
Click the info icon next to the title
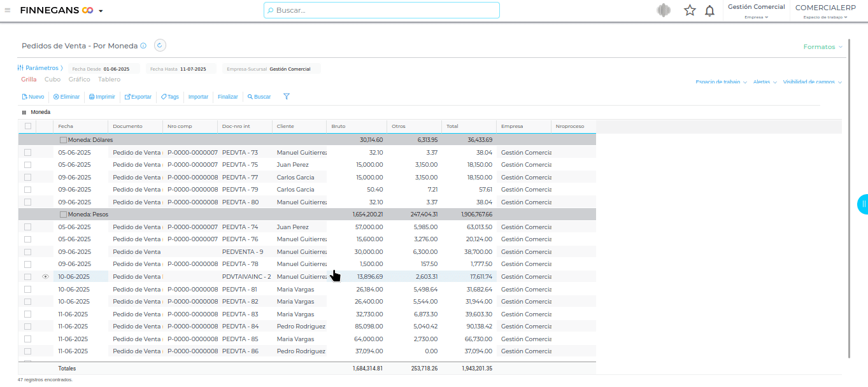pyautogui.click(x=143, y=46)
